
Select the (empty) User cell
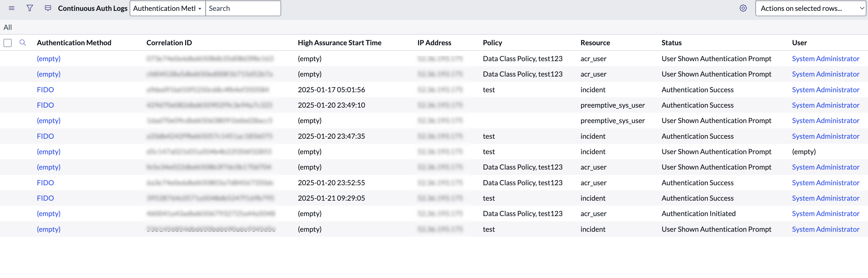804,152
